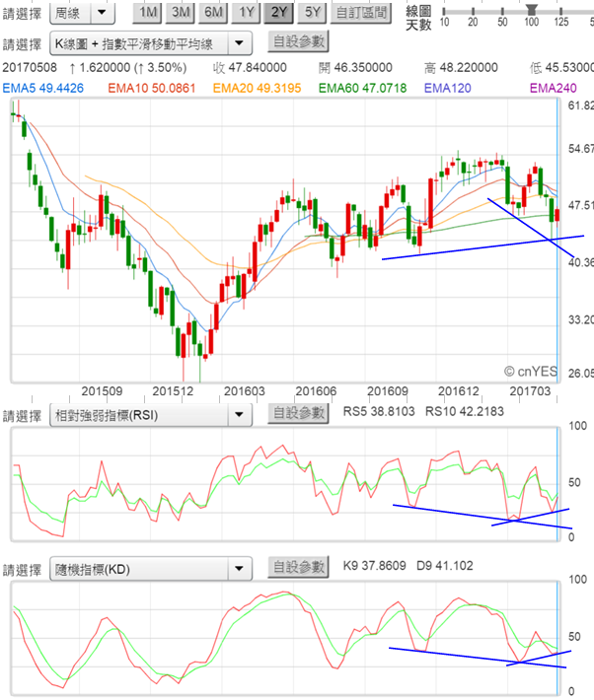Click the 50 tick on the days slider
Image resolution: width=594 pixels, height=700 pixels.
point(502,22)
